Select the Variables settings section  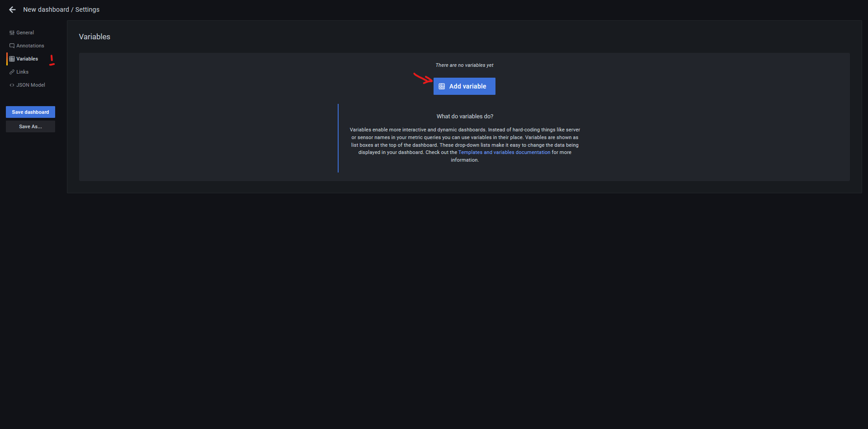pyautogui.click(x=24, y=59)
